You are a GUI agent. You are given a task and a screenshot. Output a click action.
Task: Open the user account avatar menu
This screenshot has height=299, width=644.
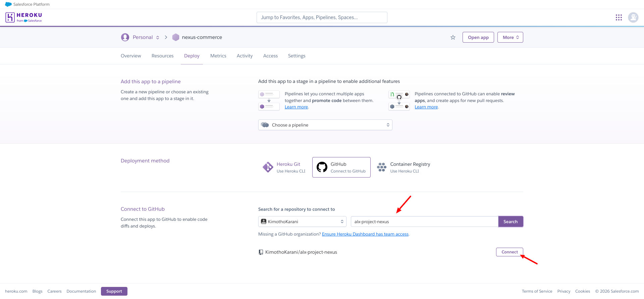(x=633, y=17)
